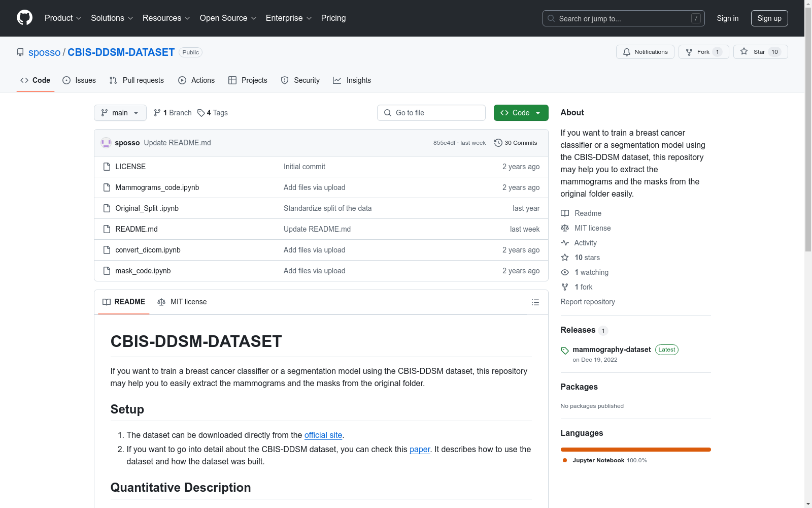812x508 pixels.
Task: Click the book icon beside Readme in About
Action: [x=565, y=213]
